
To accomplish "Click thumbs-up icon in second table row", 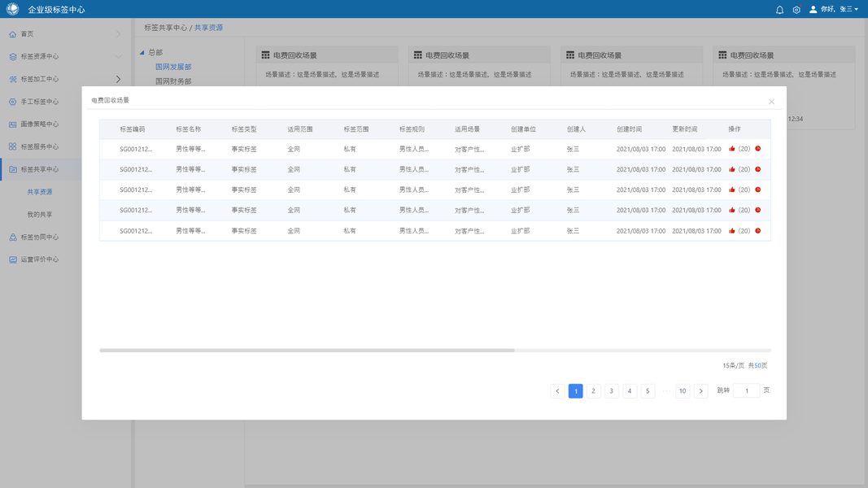I will (x=732, y=169).
